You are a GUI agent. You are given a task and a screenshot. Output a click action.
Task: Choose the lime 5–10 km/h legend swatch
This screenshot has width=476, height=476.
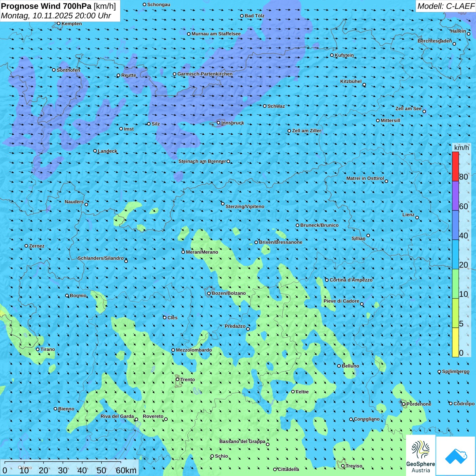455,313
